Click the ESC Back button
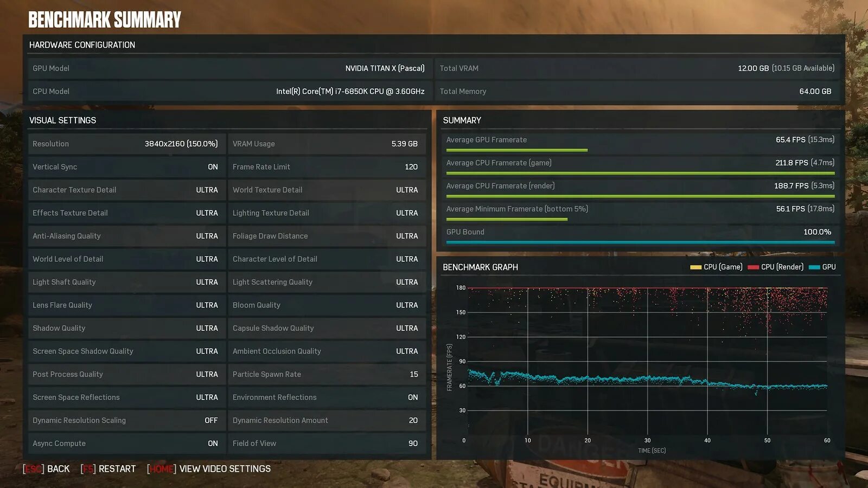Image resolution: width=868 pixels, height=488 pixels. point(46,469)
